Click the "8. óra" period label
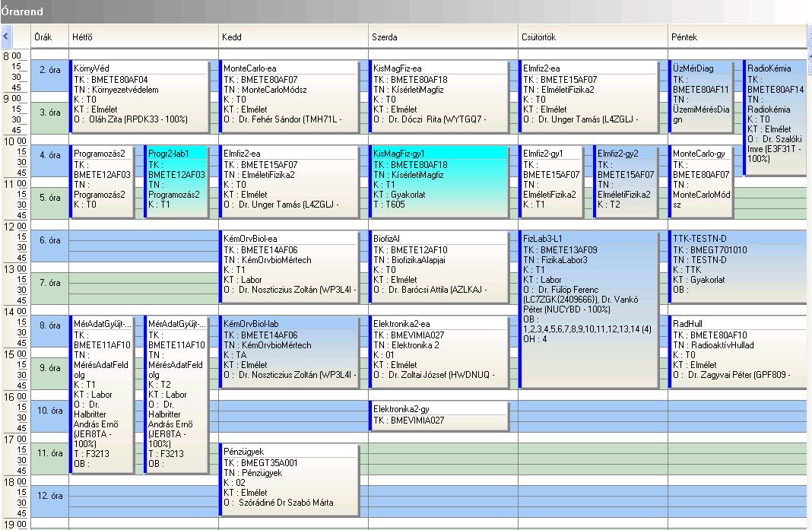 [49, 325]
